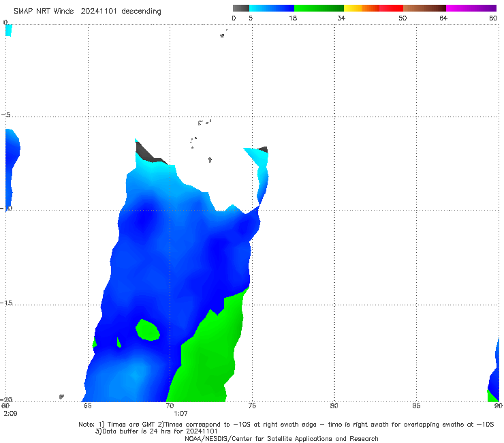Click the color bar label "34"

click(x=341, y=18)
